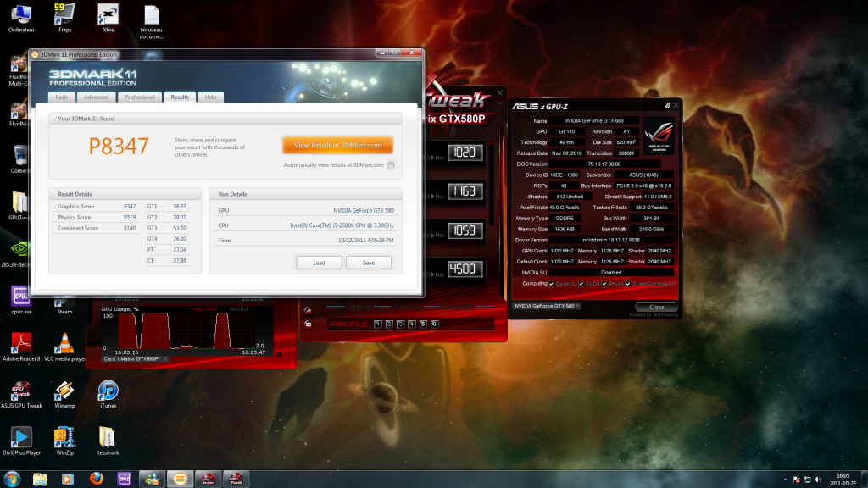Launch DivX Plus Player shortcut

coord(21,441)
